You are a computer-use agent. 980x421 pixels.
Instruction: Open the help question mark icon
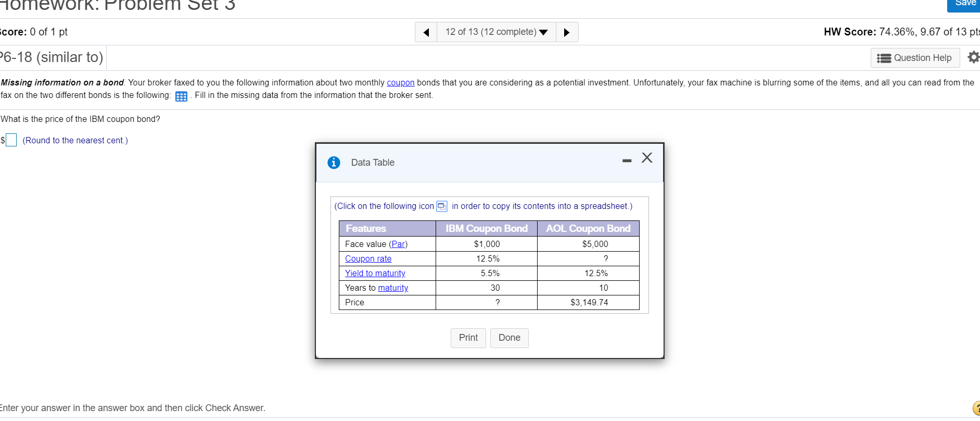tap(976, 408)
